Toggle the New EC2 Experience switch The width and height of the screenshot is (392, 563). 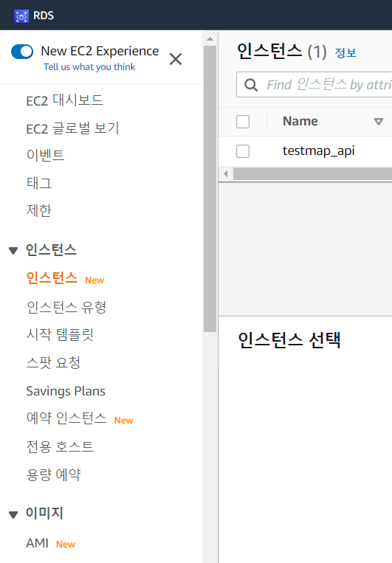tap(22, 52)
